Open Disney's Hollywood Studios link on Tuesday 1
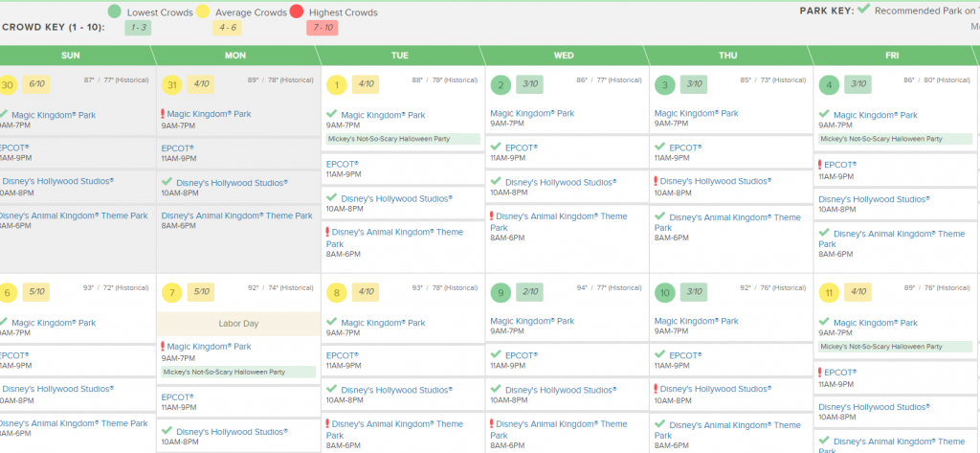Image resolution: width=980 pixels, height=453 pixels. tap(397, 198)
